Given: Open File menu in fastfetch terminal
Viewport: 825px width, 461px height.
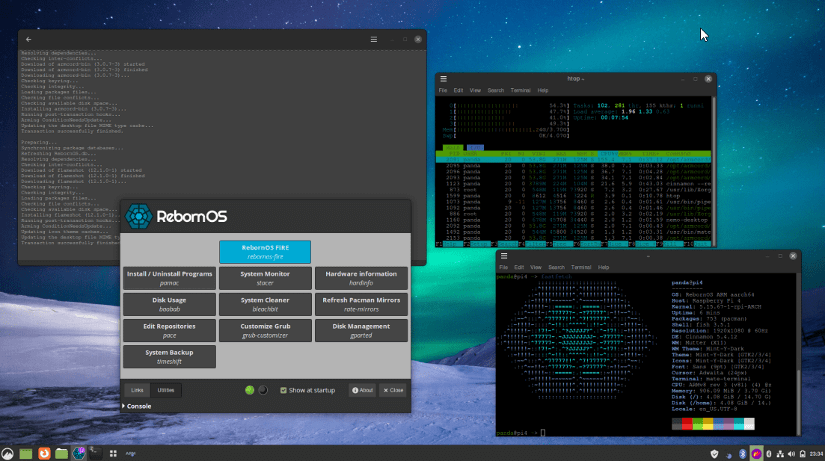Looking at the screenshot, I should (504, 267).
